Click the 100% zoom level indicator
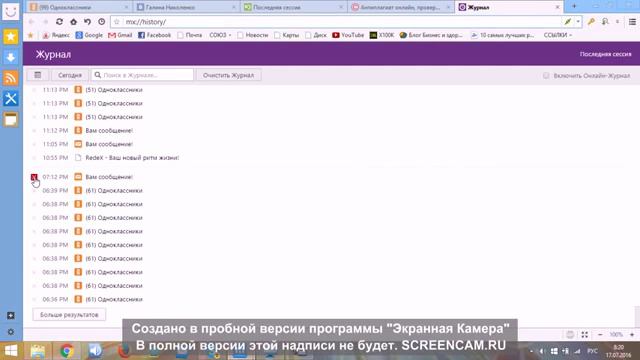This screenshot has width=640, height=360. (616, 335)
